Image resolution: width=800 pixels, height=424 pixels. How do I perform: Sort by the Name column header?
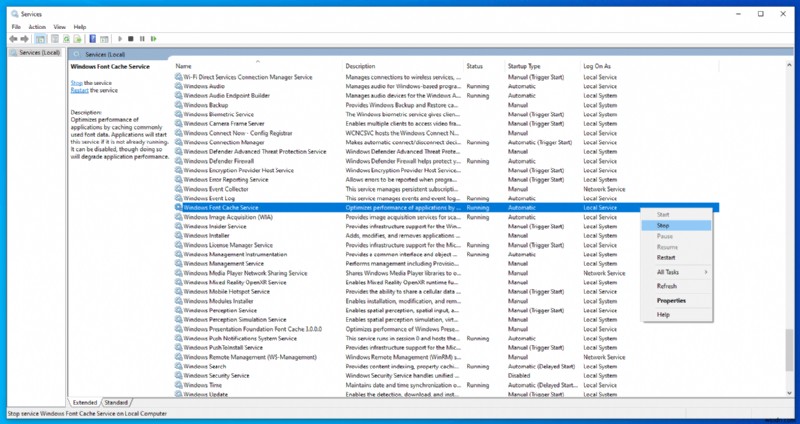(x=258, y=66)
